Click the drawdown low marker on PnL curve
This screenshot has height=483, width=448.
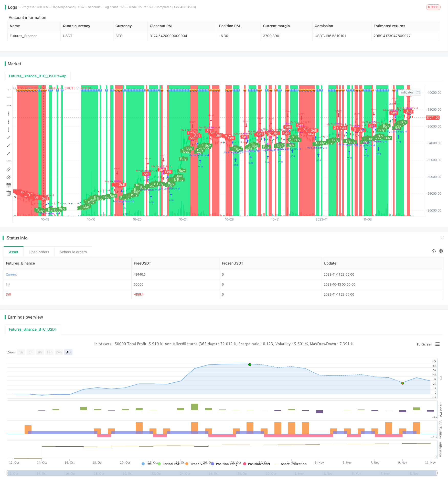402,383
